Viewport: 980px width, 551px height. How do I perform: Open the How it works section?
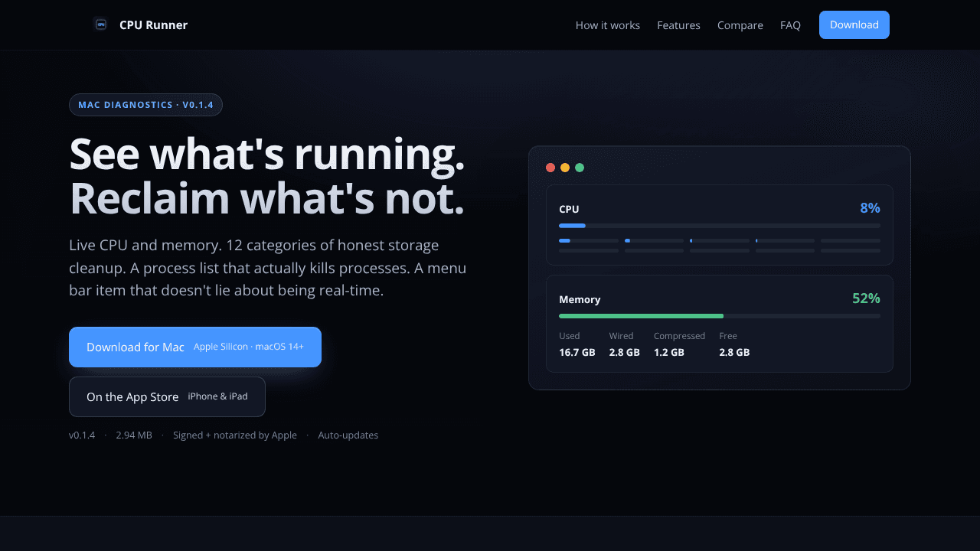[x=608, y=25]
